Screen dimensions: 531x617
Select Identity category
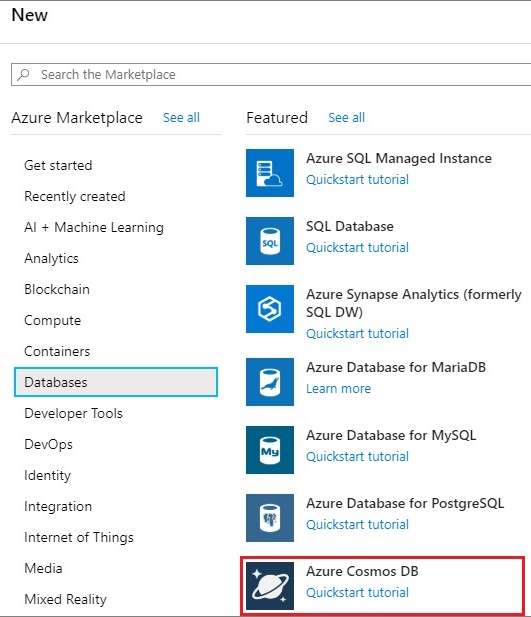click(x=47, y=475)
